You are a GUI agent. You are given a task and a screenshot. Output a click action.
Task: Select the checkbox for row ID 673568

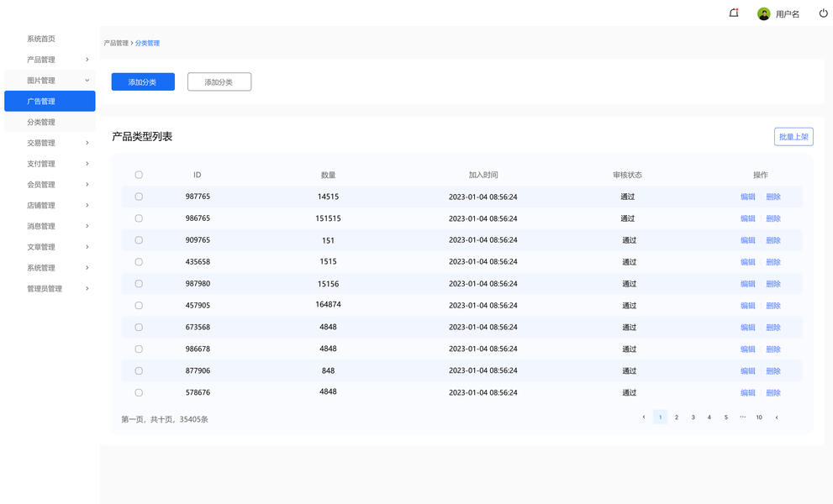pos(139,327)
